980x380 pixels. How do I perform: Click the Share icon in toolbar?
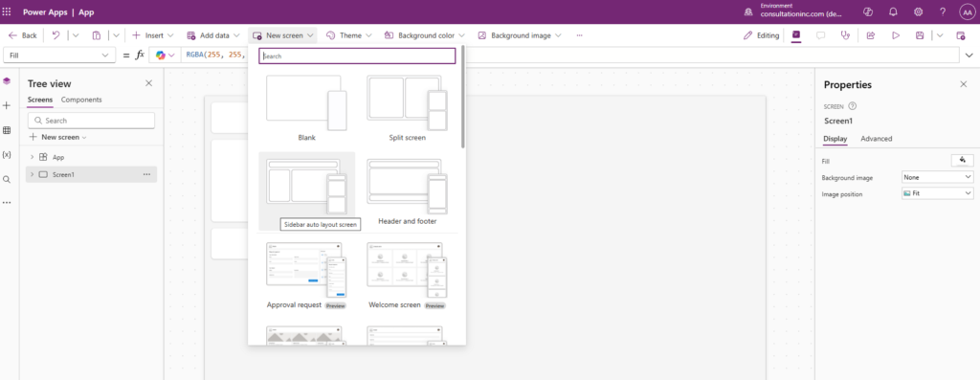click(x=871, y=35)
